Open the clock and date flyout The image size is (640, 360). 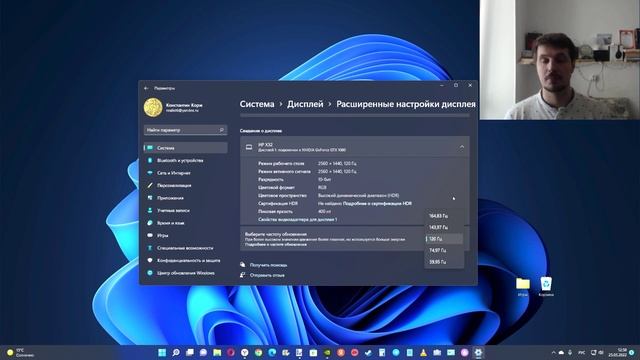(x=617, y=353)
